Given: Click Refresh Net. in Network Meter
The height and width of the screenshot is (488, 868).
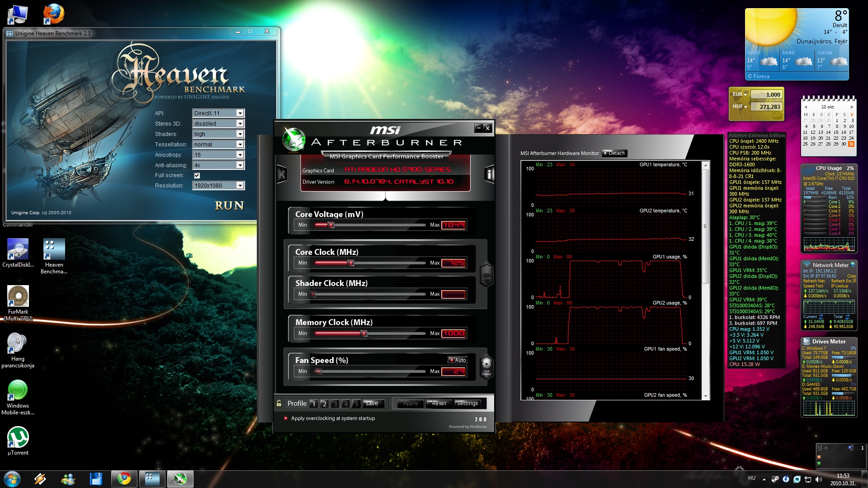Looking at the screenshot, I should pyautogui.click(x=814, y=281).
